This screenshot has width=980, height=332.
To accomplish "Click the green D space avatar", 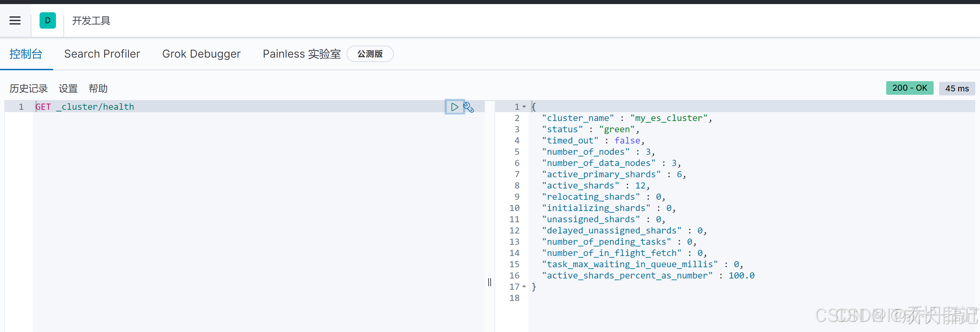I will (47, 20).
